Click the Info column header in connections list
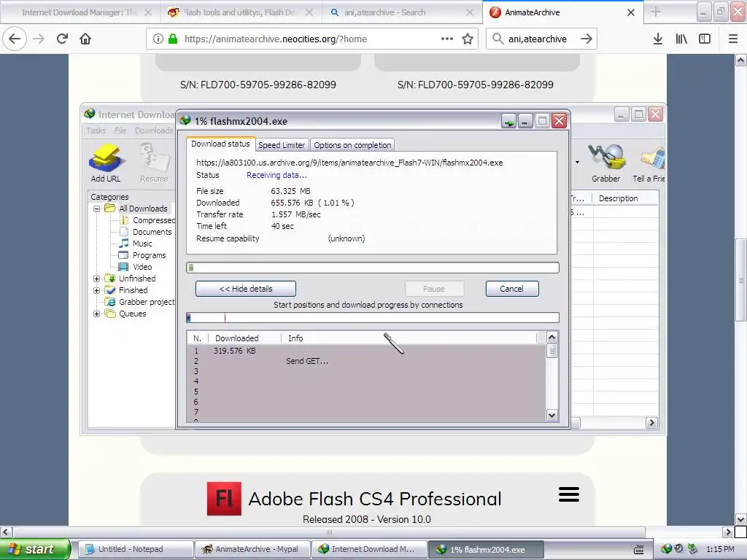Screen dimensions: 747x560 [410, 338]
